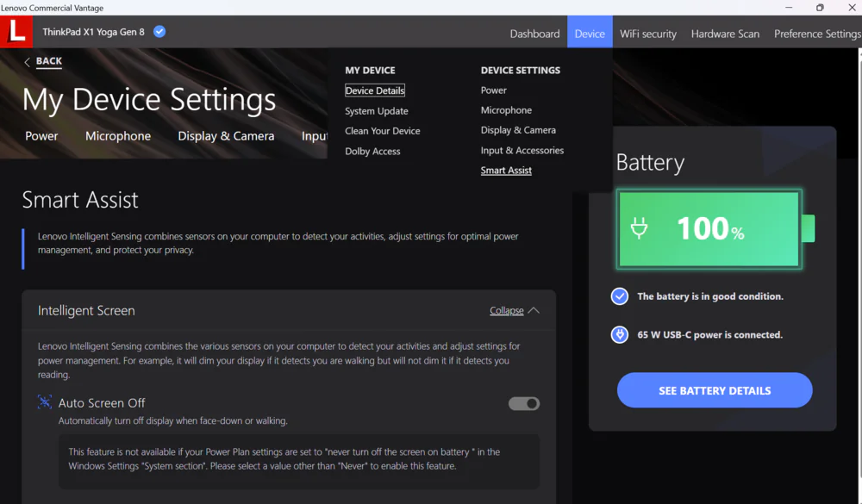This screenshot has width=862, height=504.
Task: Switch to the Microphone tab
Action: click(x=118, y=136)
